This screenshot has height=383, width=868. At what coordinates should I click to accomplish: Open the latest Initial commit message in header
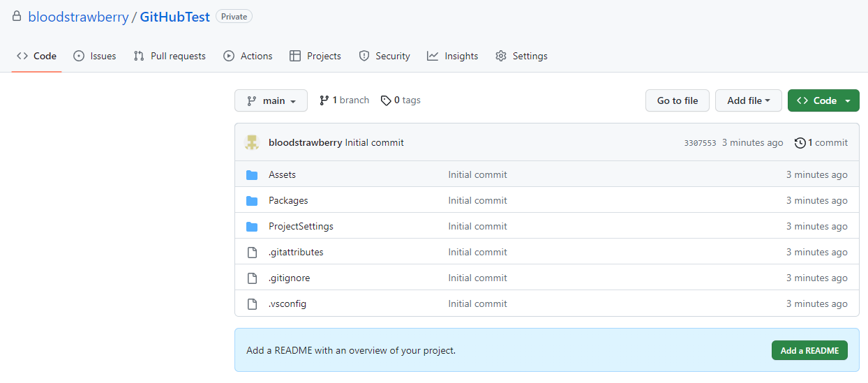[375, 142]
